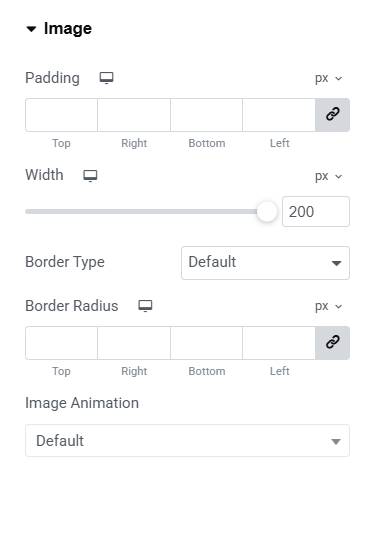Viewport: 373px width, 540px height.
Task: Click the Padding Right input field
Action: coord(134,115)
